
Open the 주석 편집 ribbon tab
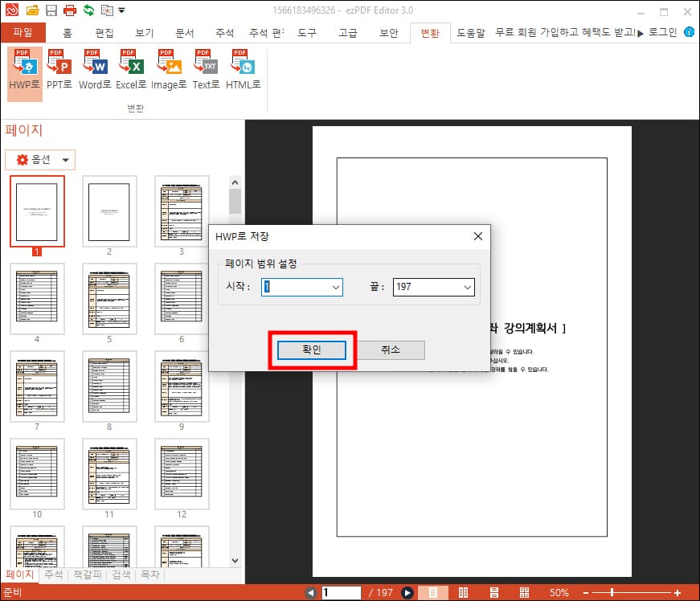tap(267, 33)
